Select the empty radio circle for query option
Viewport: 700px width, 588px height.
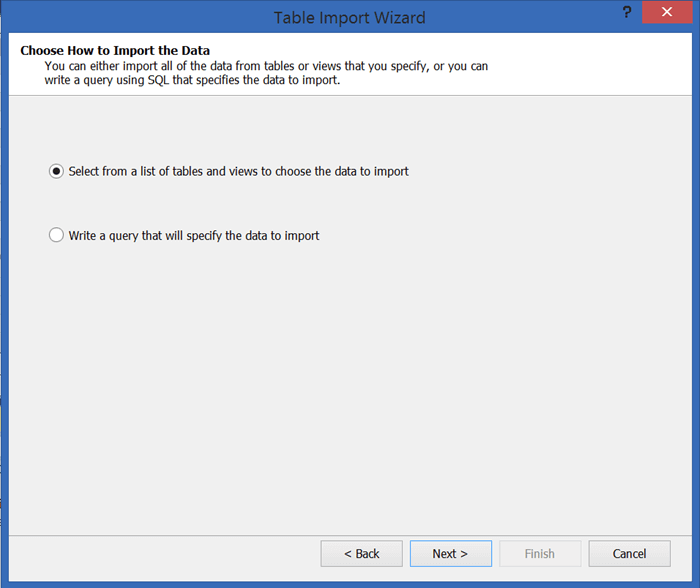[56, 236]
